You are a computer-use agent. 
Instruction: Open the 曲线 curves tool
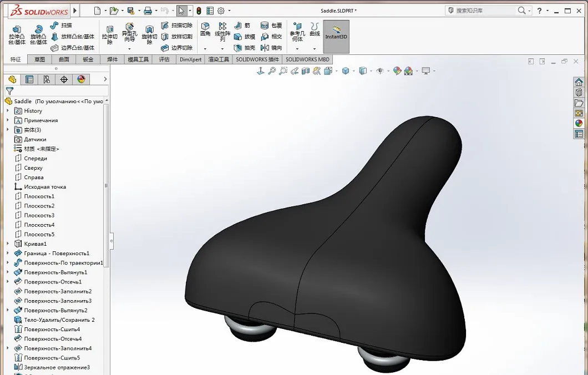click(x=315, y=29)
